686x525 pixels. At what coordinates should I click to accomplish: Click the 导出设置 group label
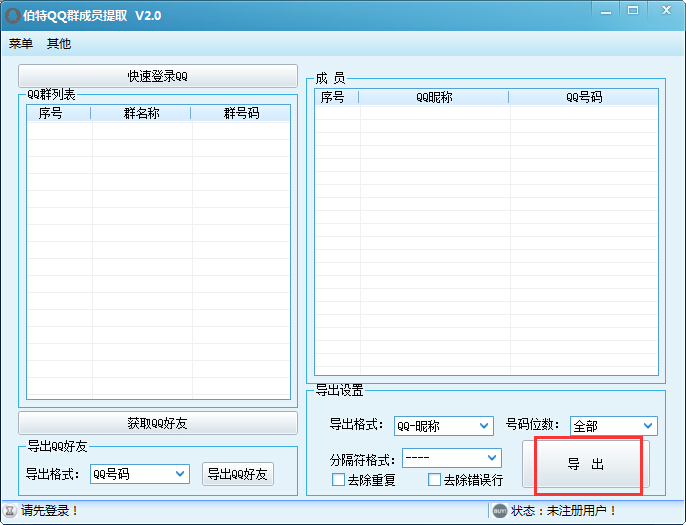340,390
